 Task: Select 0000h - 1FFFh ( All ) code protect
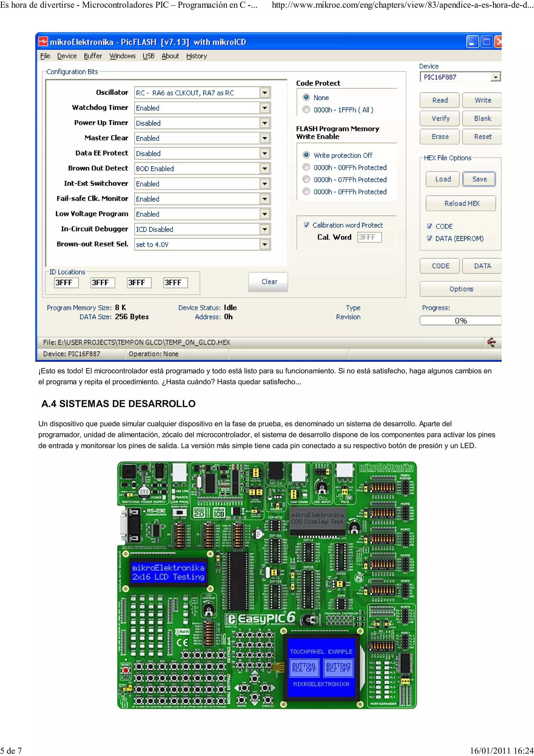306,110
